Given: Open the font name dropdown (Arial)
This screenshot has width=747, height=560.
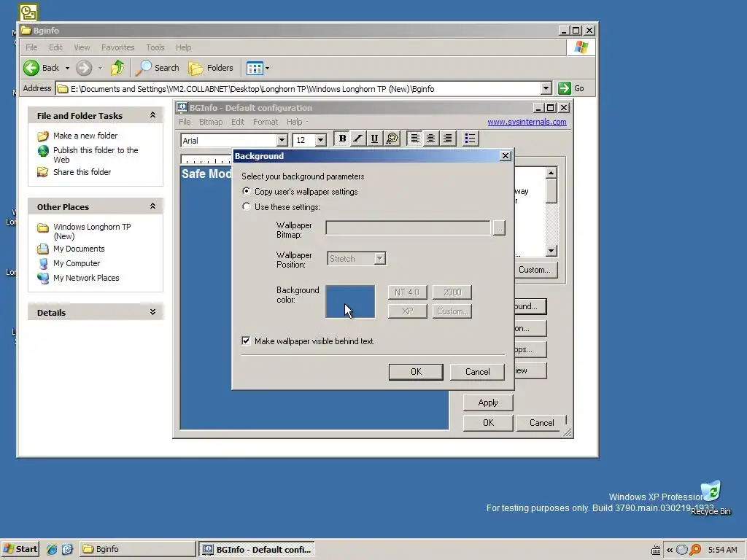Looking at the screenshot, I should click(282, 140).
